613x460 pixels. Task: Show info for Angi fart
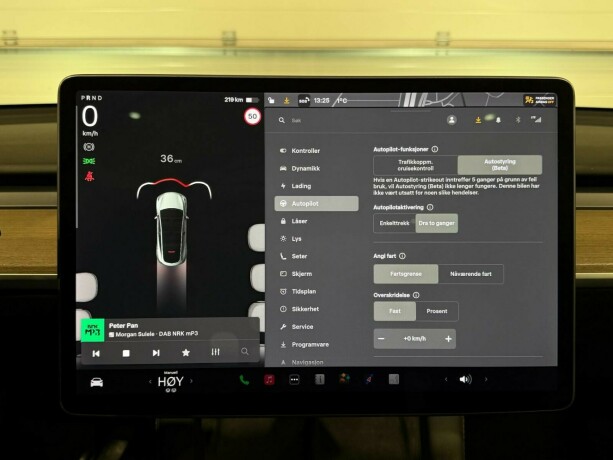(402, 256)
